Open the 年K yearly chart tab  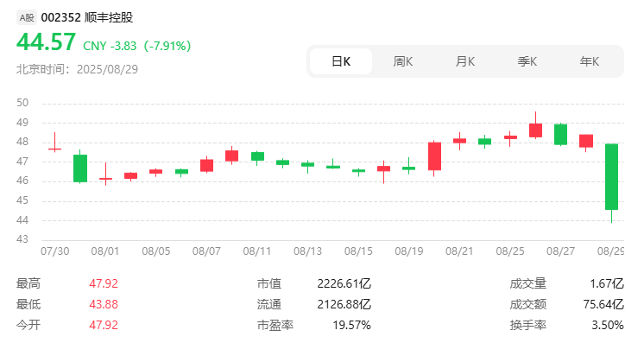tap(590, 61)
